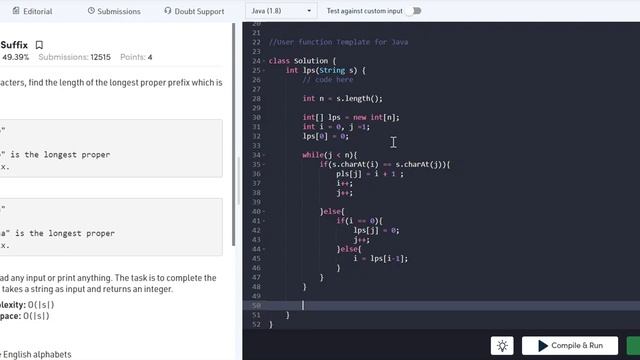Click the 'lps[0] = 0;' code line
640x360 pixels.
tap(326, 136)
